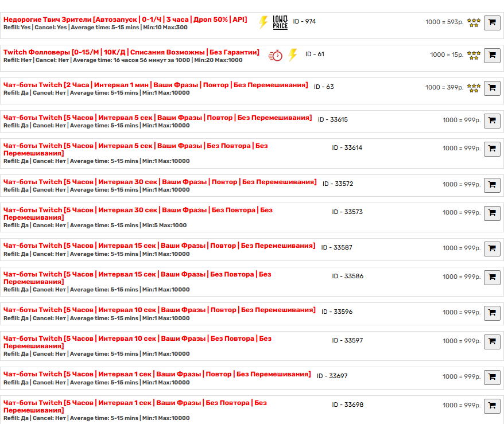Open chat-bots Интервал 5 сек Без Повтора title
Viewport: 504px width, 424px height.
pyautogui.click(x=135, y=149)
